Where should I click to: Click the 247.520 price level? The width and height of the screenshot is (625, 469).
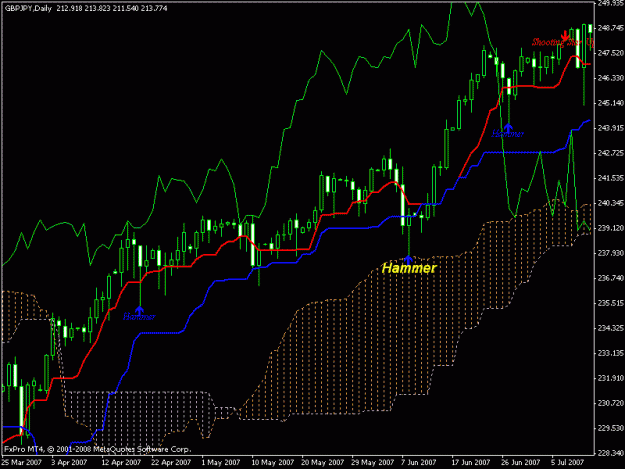point(610,53)
